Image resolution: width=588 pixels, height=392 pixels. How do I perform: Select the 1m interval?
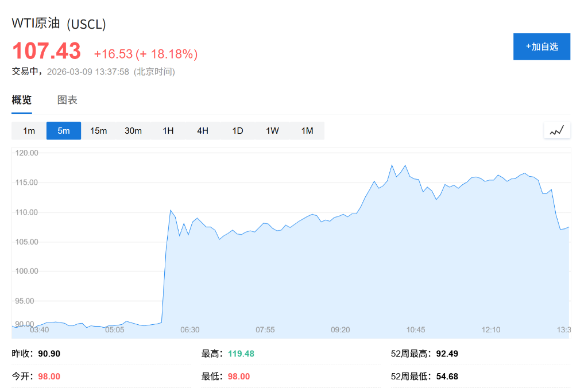point(29,131)
